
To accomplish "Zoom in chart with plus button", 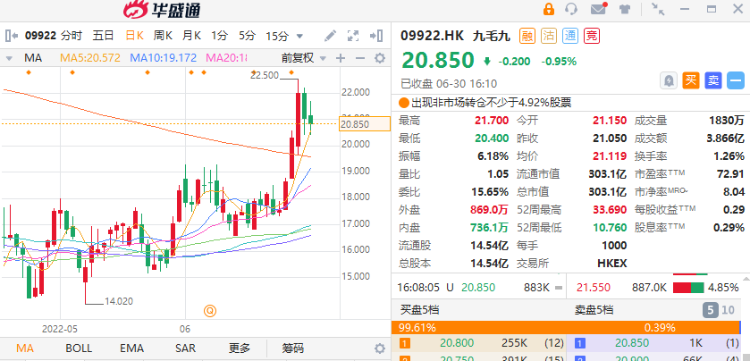I will coord(341,58).
